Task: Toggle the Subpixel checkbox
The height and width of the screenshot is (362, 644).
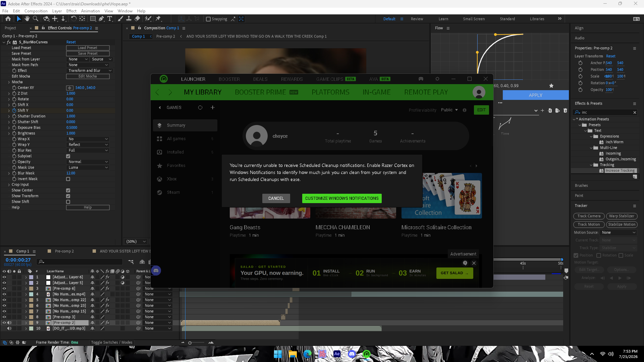Action: point(68,156)
